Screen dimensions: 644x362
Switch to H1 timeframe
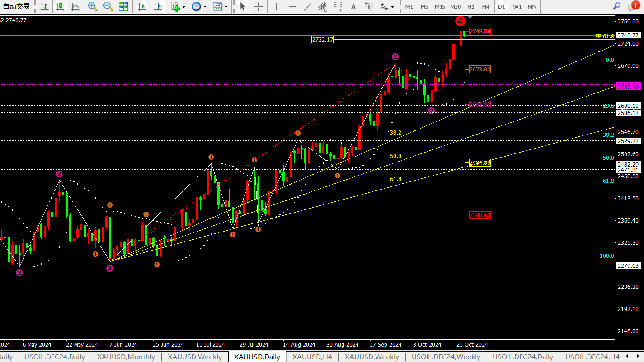(x=471, y=6)
